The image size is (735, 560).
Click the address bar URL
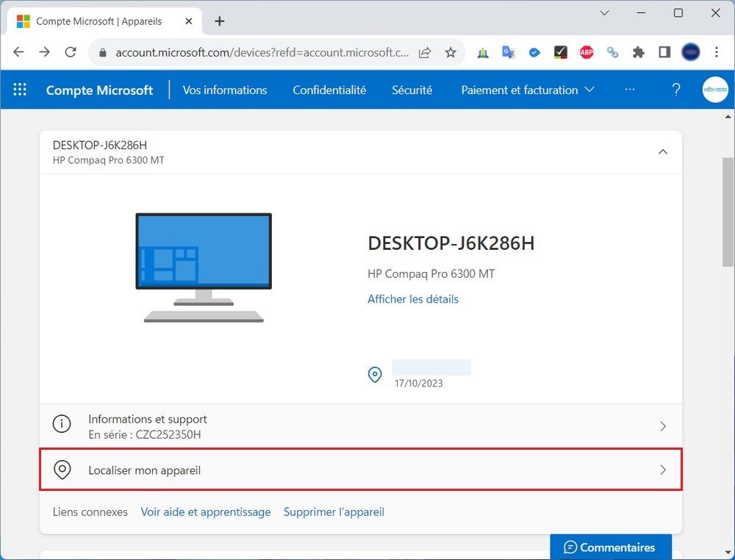coord(262,52)
